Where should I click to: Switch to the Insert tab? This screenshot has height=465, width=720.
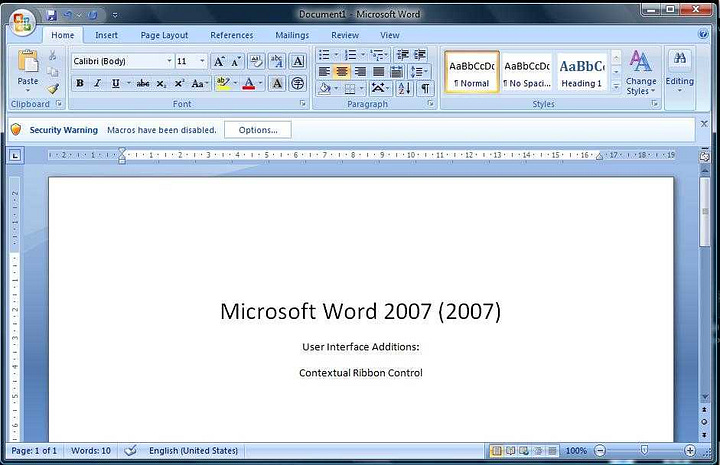(x=107, y=35)
